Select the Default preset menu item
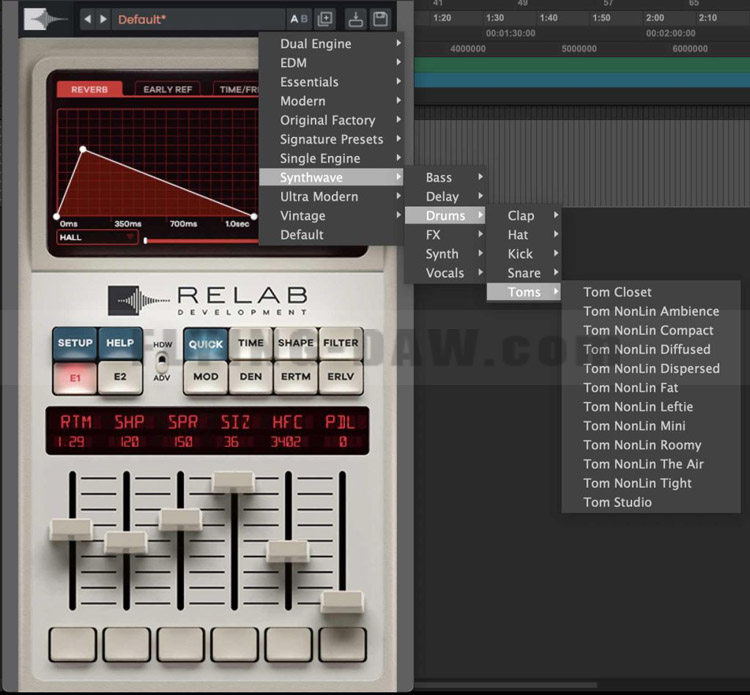The image size is (750, 695). click(x=332, y=235)
